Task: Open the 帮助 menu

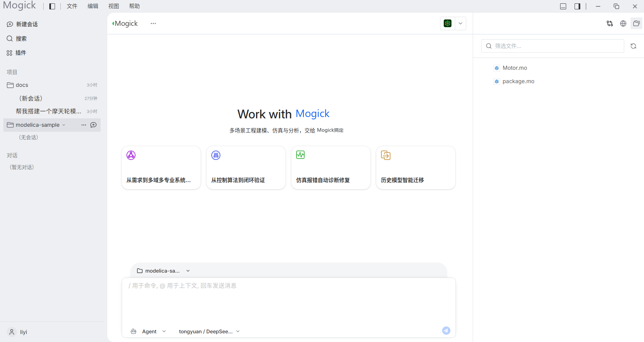Action: coord(134,6)
